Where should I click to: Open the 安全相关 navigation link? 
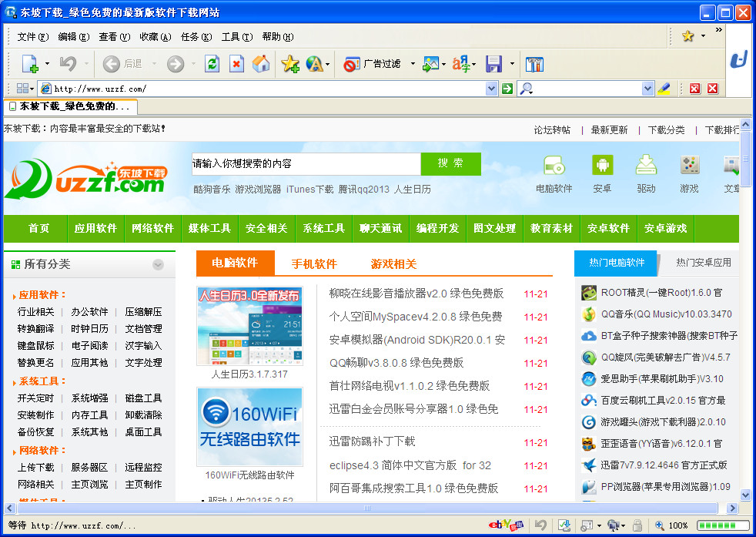pyautogui.click(x=266, y=228)
